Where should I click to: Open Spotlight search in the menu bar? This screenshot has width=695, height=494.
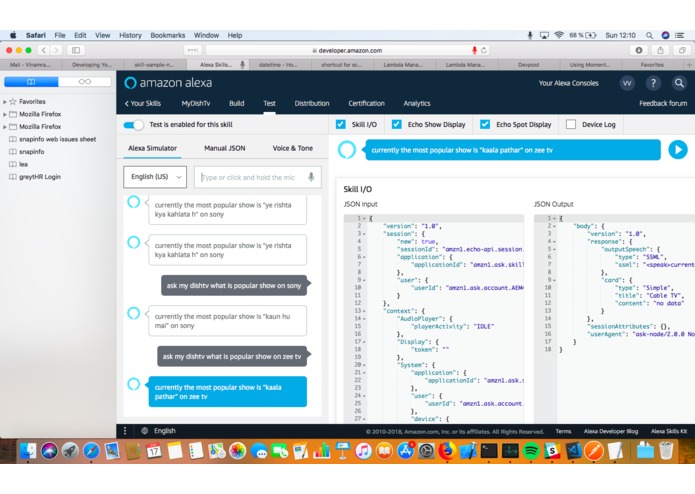[649, 35]
